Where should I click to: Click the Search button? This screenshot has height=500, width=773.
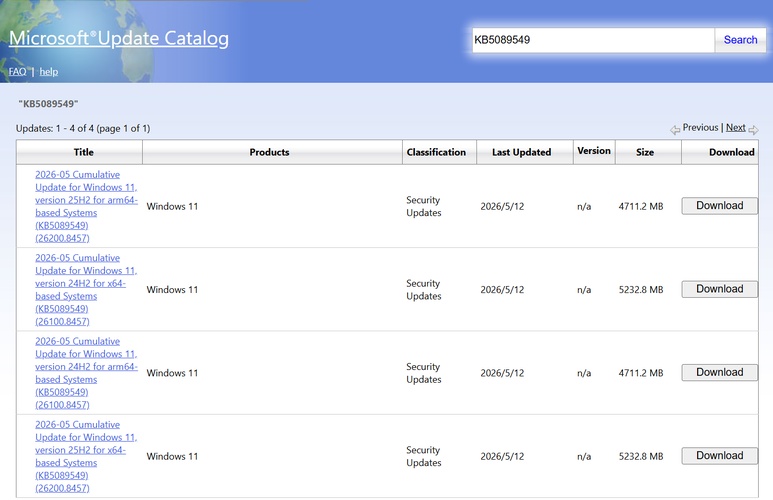[x=740, y=40]
